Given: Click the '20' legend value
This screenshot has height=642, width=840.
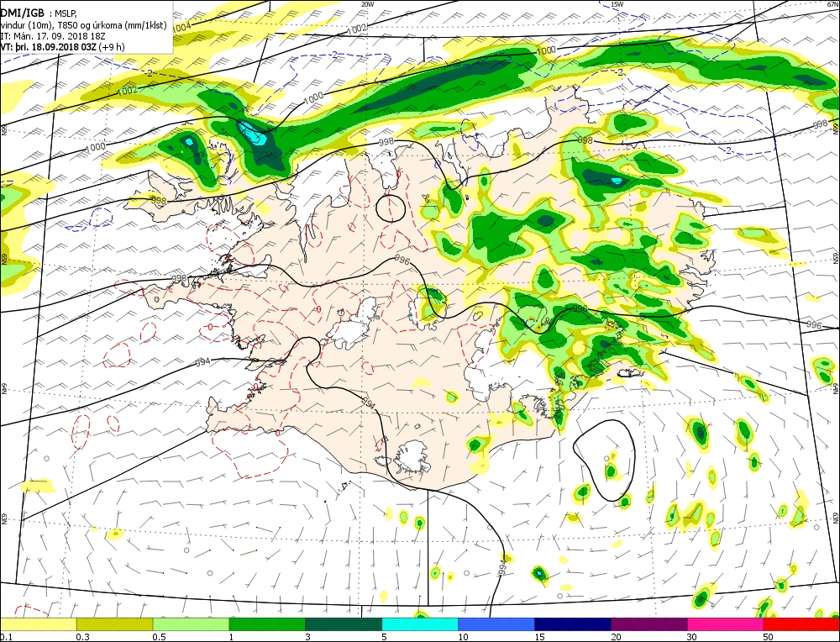Looking at the screenshot, I should tap(616, 637).
